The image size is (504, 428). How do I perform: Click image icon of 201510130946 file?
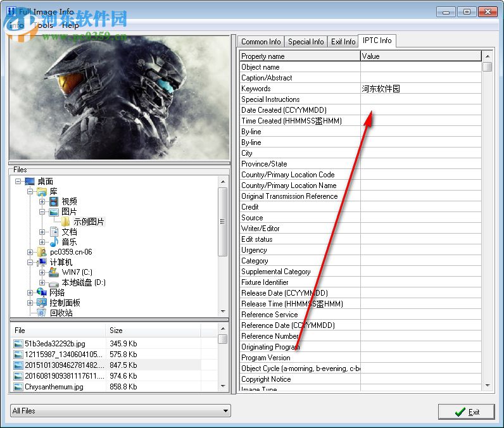click(x=18, y=365)
